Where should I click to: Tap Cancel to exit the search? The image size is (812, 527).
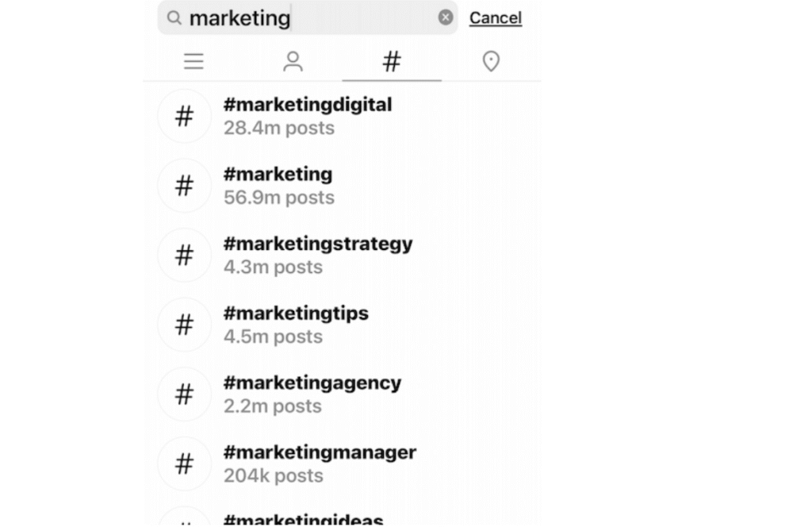[496, 17]
